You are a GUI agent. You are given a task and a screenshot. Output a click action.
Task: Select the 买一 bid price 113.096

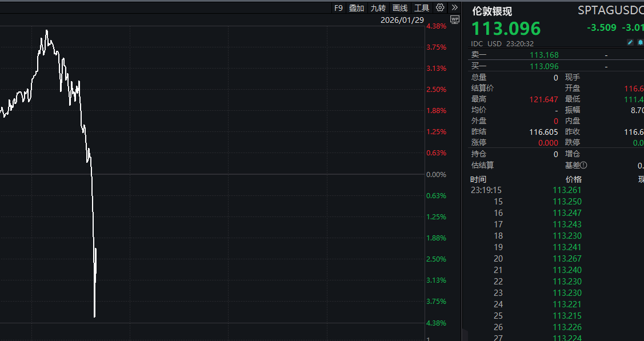click(x=544, y=66)
